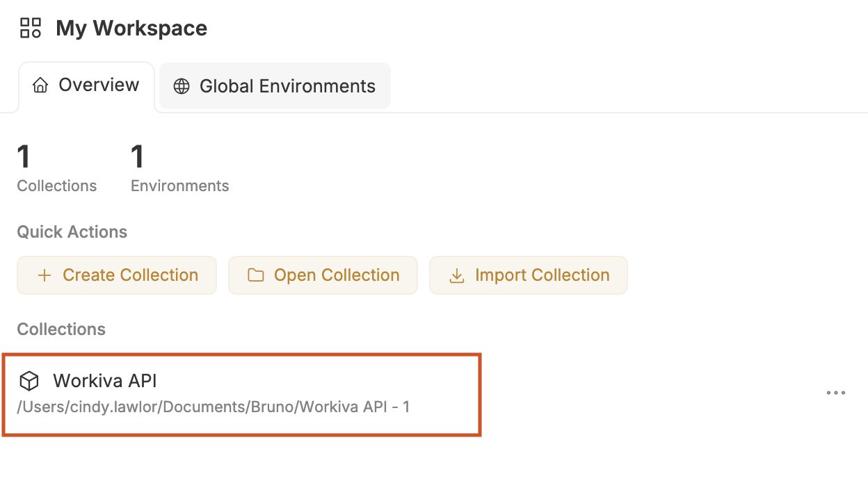868x481 pixels.
Task: Open the Workiva API options menu (three dots)
Action: [x=836, y=393]
